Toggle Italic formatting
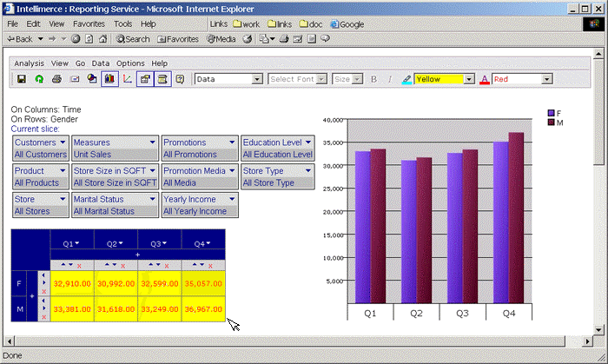Screen dimensions: 608x364 click(389, 79)
